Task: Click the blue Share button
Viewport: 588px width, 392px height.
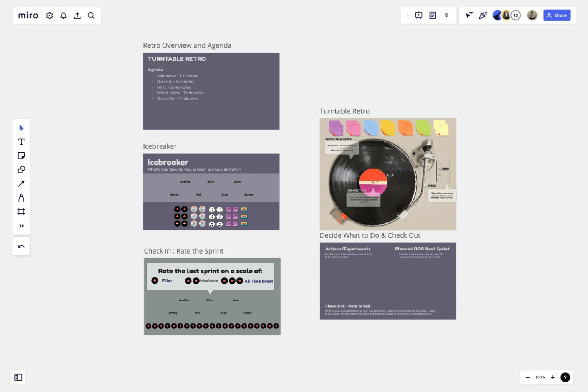Action: pyautogui.click(x=557, y=16)
